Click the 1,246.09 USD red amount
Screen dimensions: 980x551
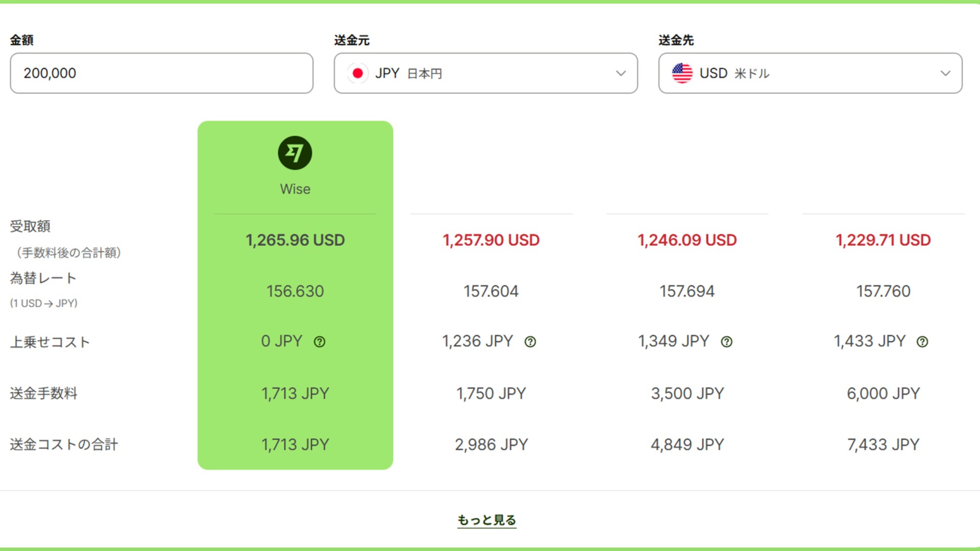tap(687, 240)
